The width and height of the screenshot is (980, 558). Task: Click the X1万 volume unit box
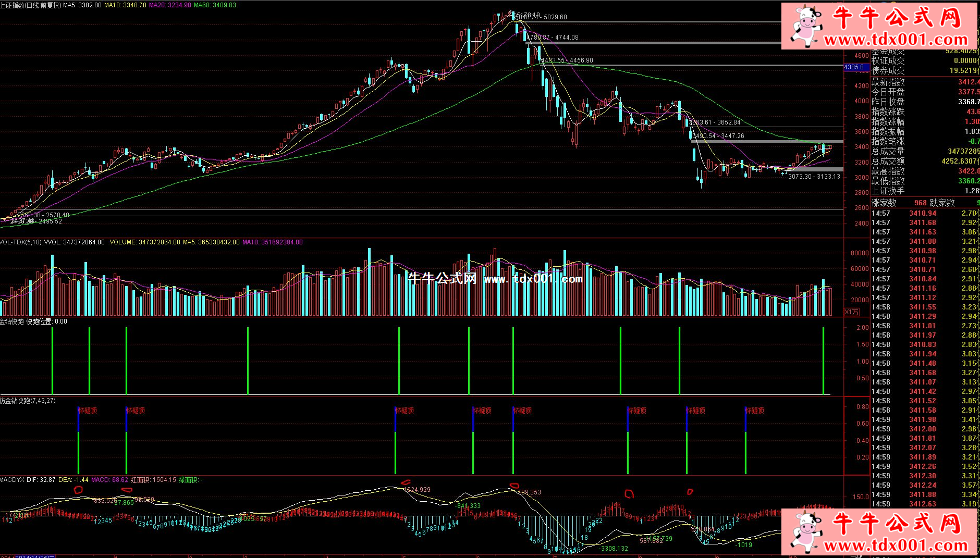tap(851, 312)
